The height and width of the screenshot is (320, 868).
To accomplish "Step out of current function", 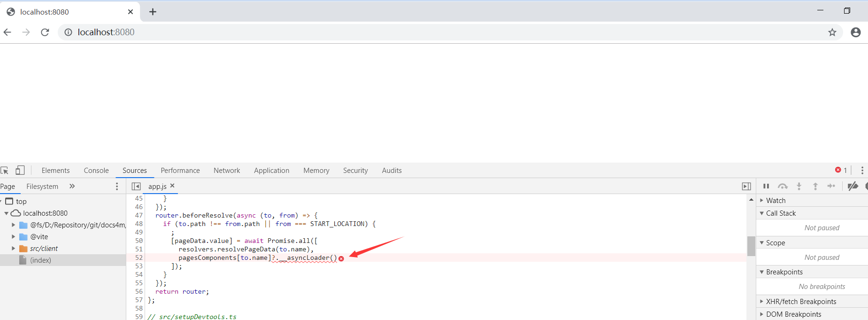I will (x=815, y=186).
